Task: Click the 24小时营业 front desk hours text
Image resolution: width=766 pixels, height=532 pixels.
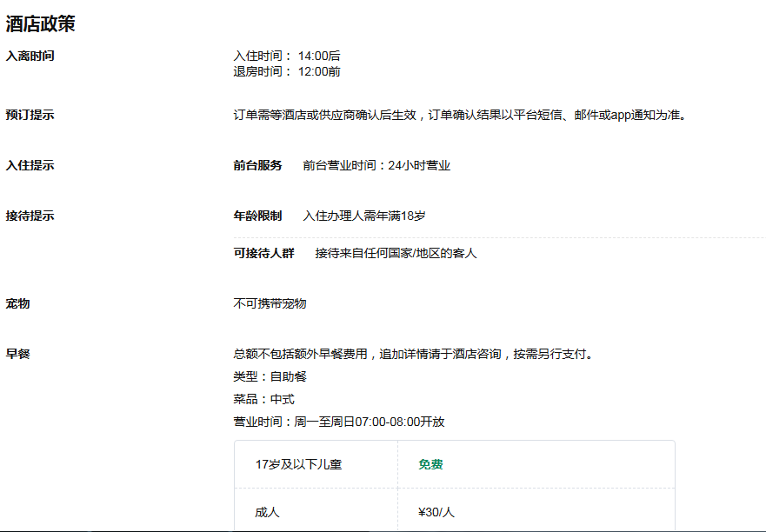Action: [376, 165]
